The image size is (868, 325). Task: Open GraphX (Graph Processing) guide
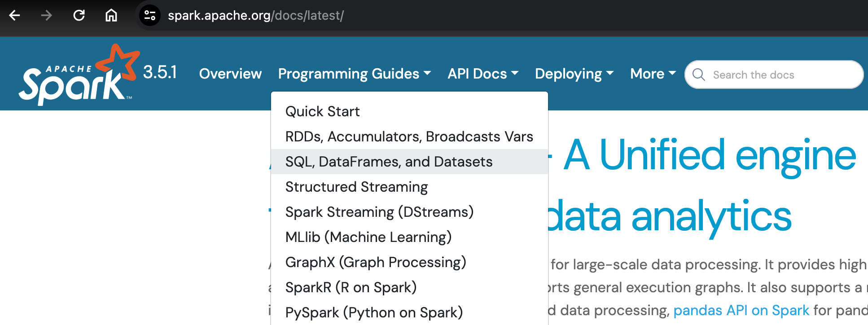[x=409, y=262]
